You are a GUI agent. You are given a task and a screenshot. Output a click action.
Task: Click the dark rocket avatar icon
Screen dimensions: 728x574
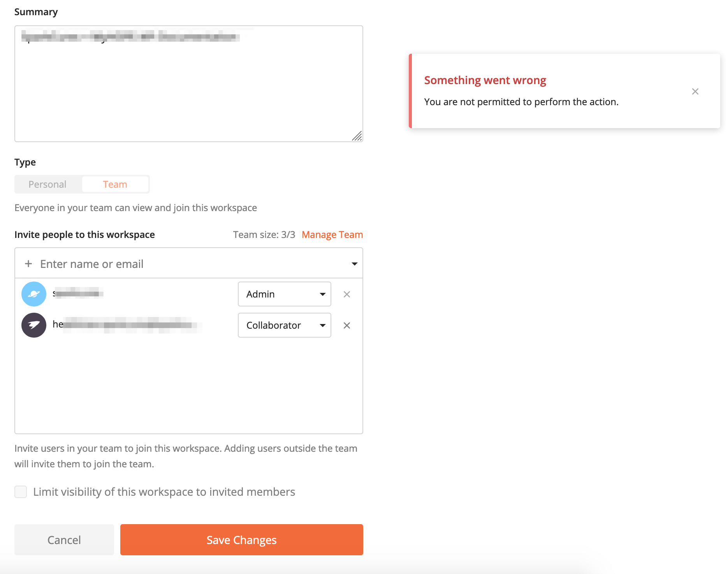[x=33, y=325]
